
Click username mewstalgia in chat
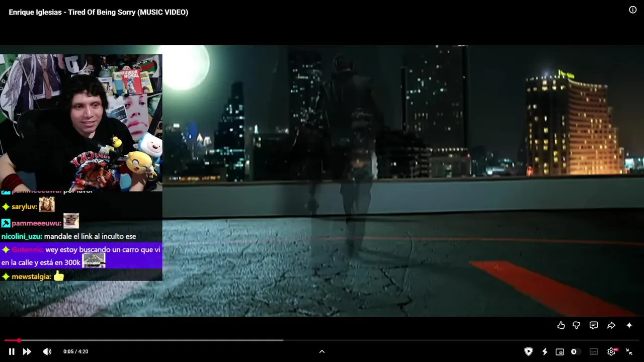pos(31,277)
